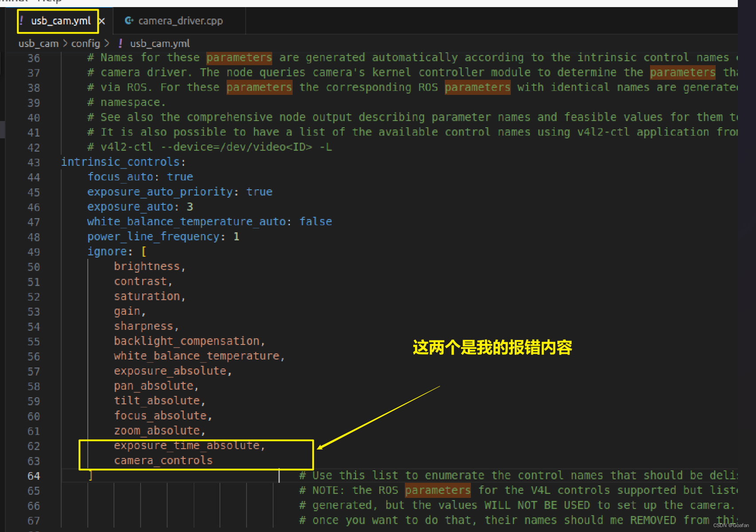Click the true value on line 44
756x532 pixels.
[180, 177]
